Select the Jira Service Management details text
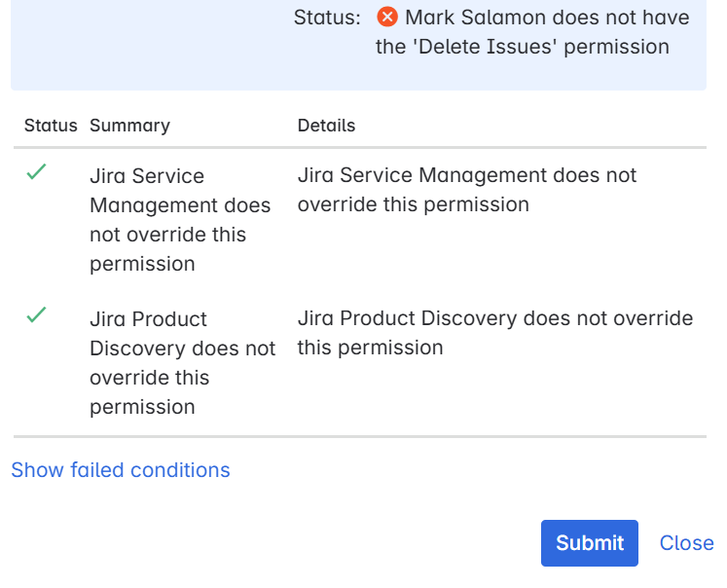This screenshot has width=727, height=588. click(466, 190)
